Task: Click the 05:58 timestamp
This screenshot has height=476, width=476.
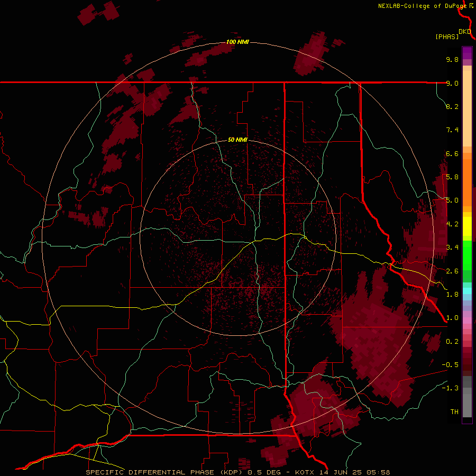Action: (378, 472)
